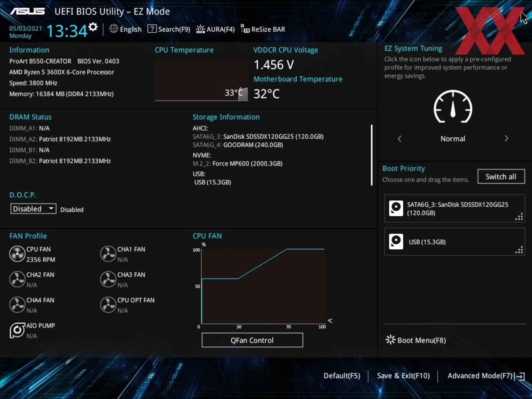Image resolution: width=532 pixels, height=399 pixels.
Task: Click DIMM_A2 Patriot 8192MB 2133MHz entry
Action: 60,139
